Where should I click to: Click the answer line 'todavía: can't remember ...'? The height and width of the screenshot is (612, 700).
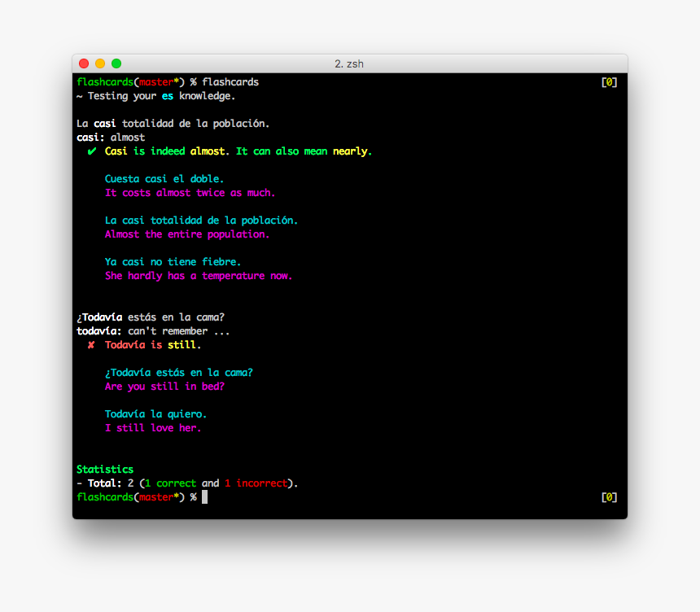click(x=153, y=331)
